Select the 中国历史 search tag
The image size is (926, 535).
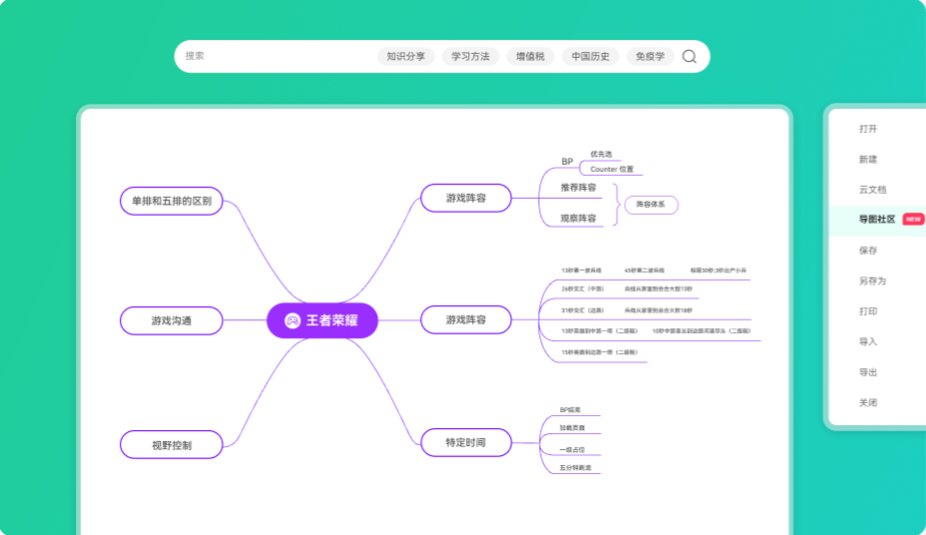[x=591, y=57]
